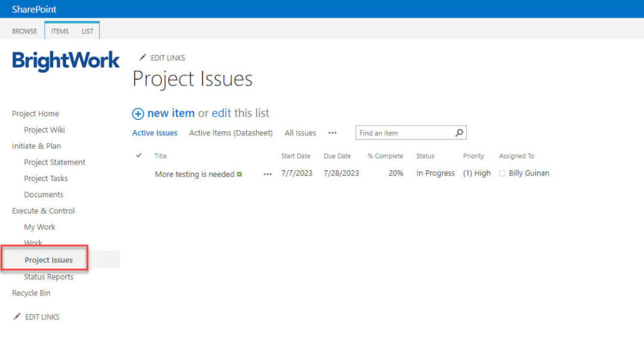644x343 pixels.
Task: Open Recycle Bin from left navigation
Action: pyautogui.click(x=31, y=293)
